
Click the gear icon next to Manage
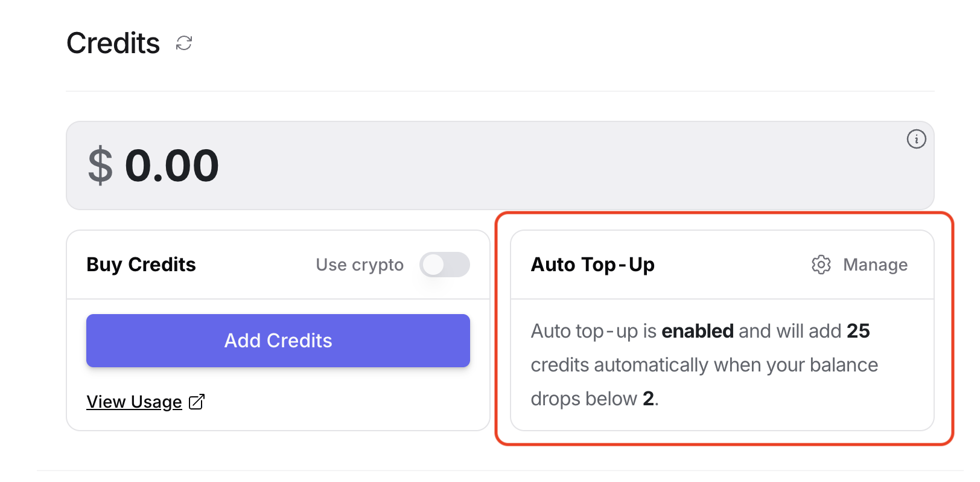click(x=821, y=265)
